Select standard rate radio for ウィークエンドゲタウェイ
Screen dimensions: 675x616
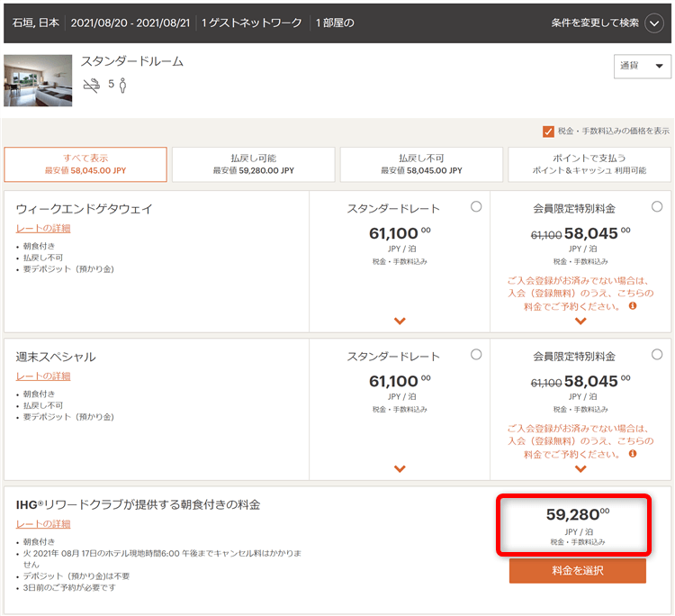pyautogui.click(x=476, y=206)
